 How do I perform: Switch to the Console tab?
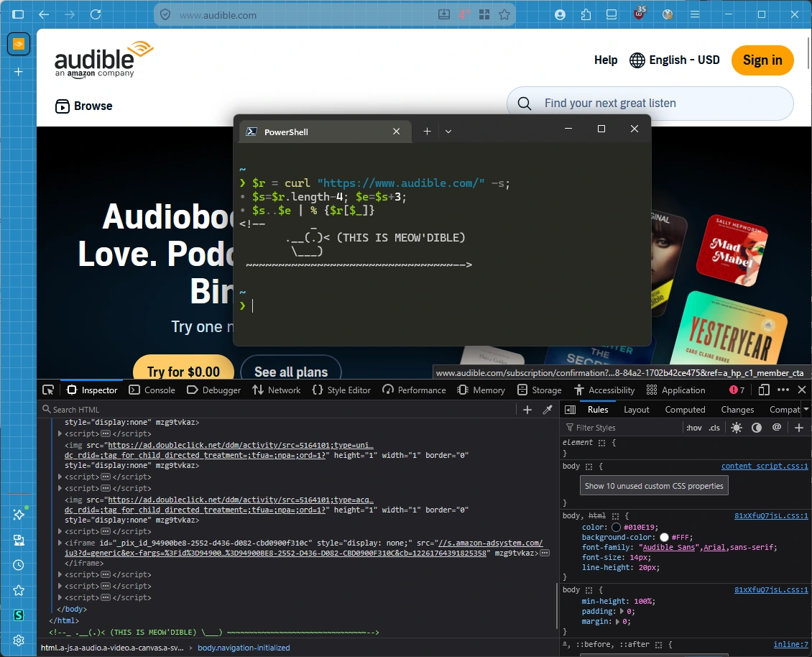coord(152,390)
